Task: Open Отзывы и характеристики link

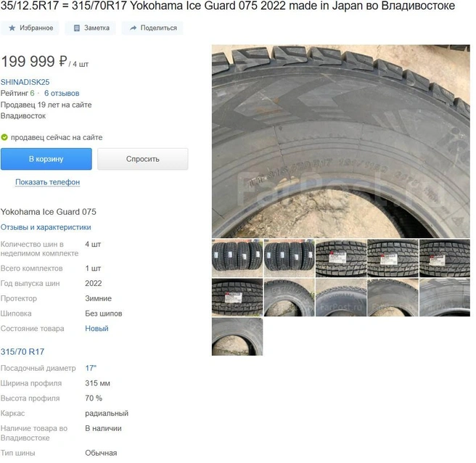Action: coord(46,227)
